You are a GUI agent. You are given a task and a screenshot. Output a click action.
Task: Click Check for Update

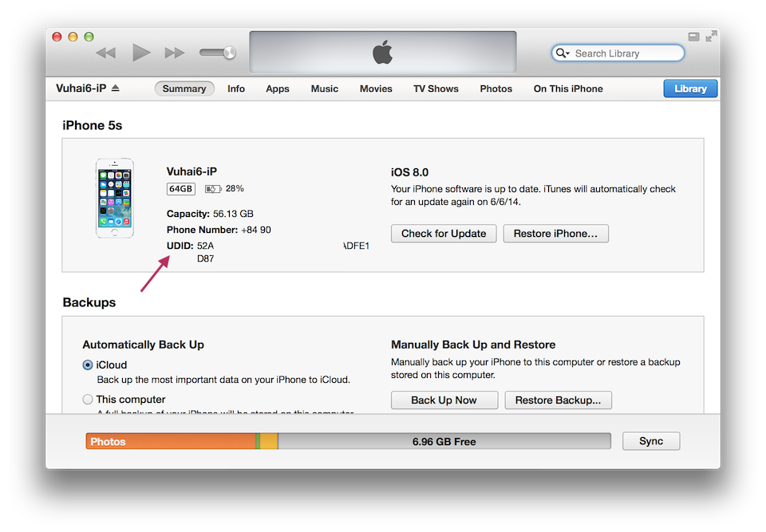444,234
